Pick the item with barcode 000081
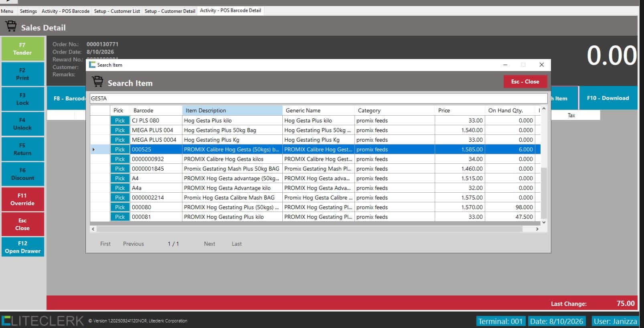 (120, 217)
